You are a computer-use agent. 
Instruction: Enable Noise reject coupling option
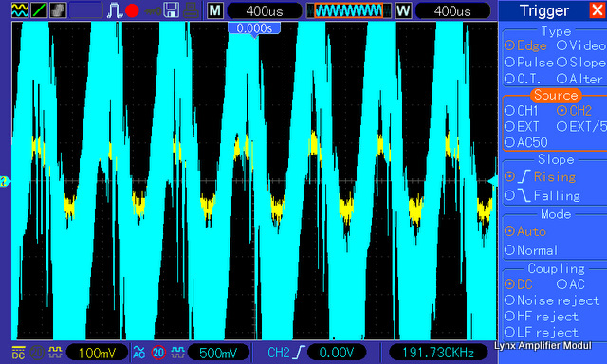tap(552, 300)
